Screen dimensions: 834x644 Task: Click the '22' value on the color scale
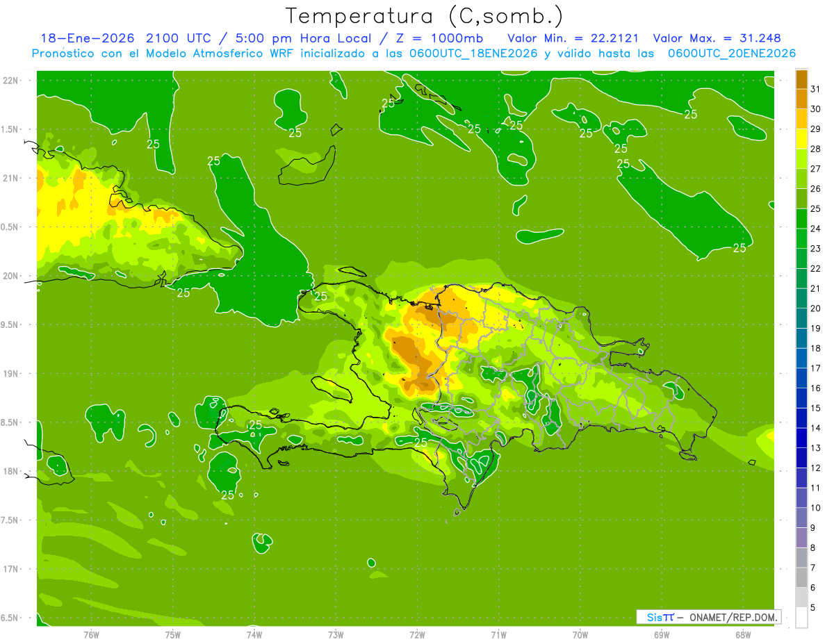[x=816, y=268]
